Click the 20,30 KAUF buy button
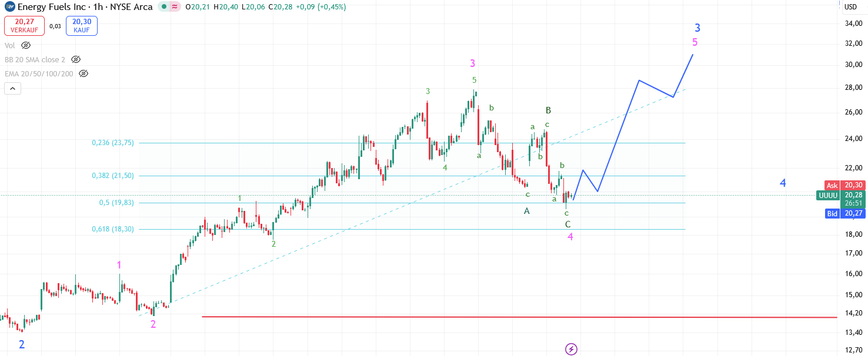Viewport: 868px width, 356px height. coord(82,26)
